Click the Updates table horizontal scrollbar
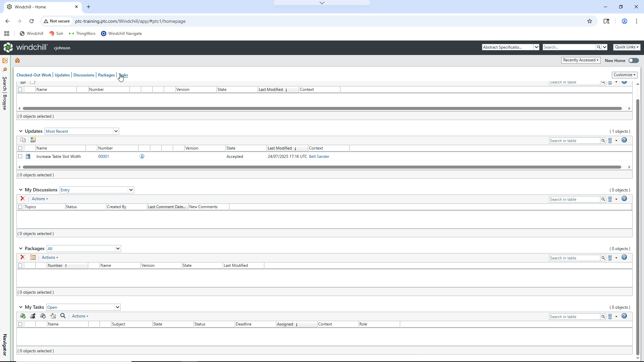Viewport: 644px width, 362px height. coord(322,167)
